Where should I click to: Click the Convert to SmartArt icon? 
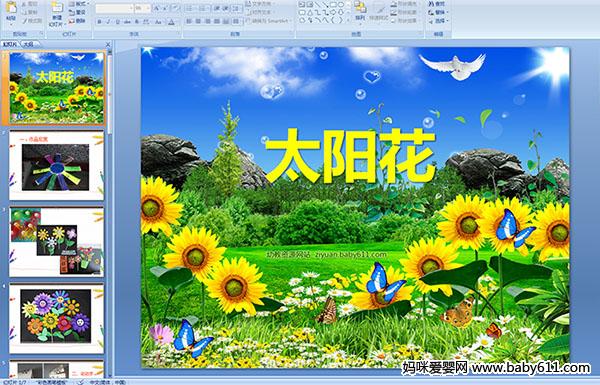(247, 21)
